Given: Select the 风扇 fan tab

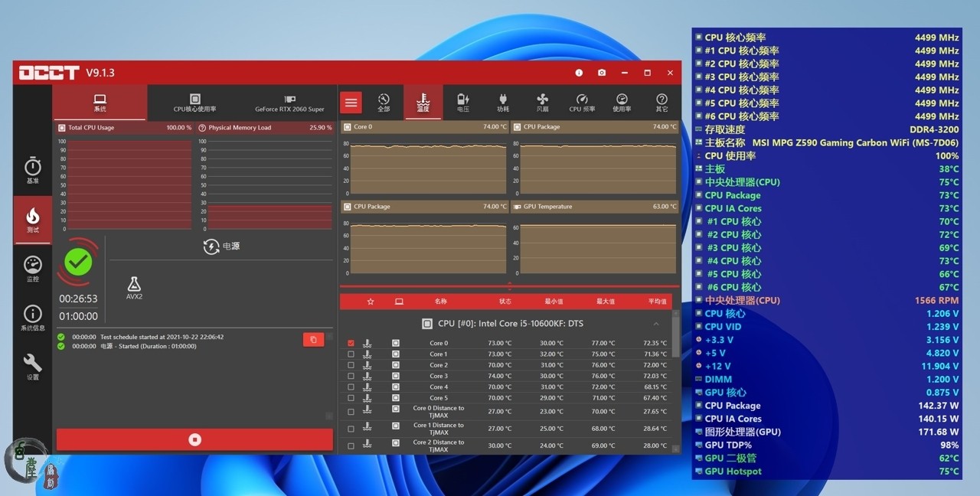Looking at the screenshot, I should [x=543, y=103].
